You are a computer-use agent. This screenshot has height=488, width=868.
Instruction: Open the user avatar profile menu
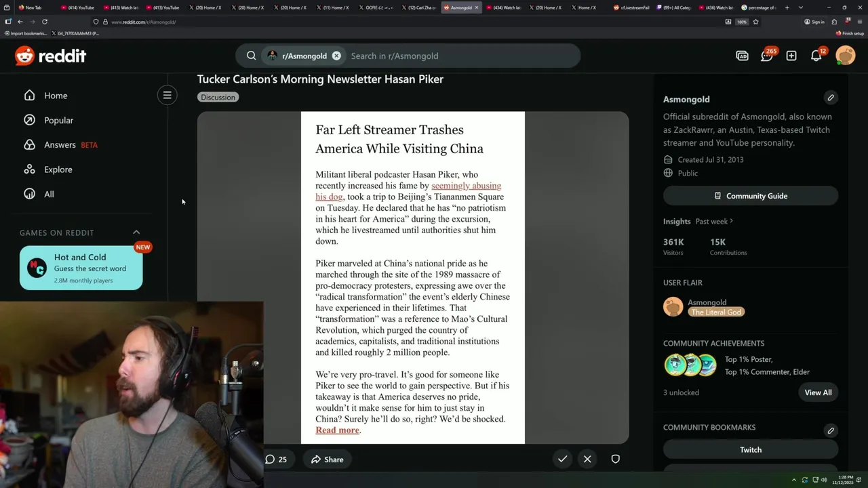coord(846,56)
